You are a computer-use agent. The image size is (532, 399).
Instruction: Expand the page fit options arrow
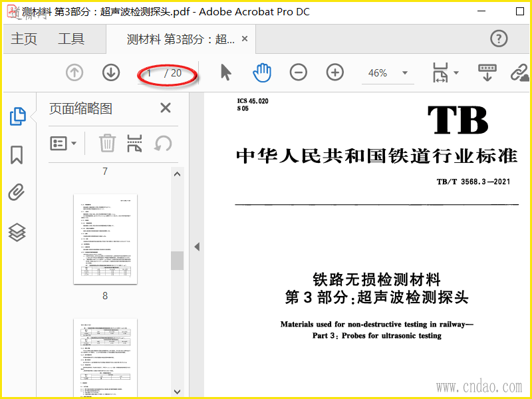(x=456, y=72)
